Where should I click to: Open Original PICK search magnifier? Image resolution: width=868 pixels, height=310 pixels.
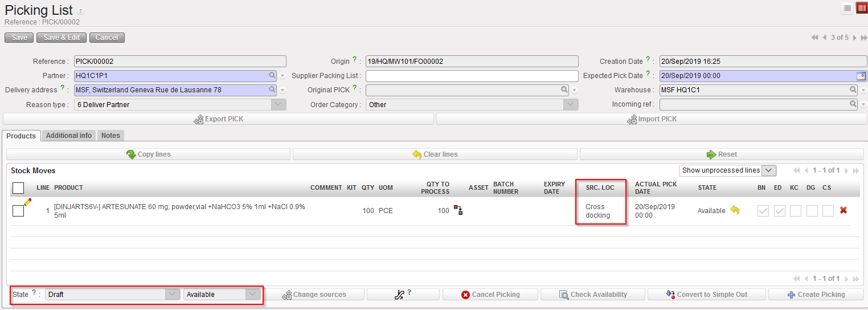564,89
